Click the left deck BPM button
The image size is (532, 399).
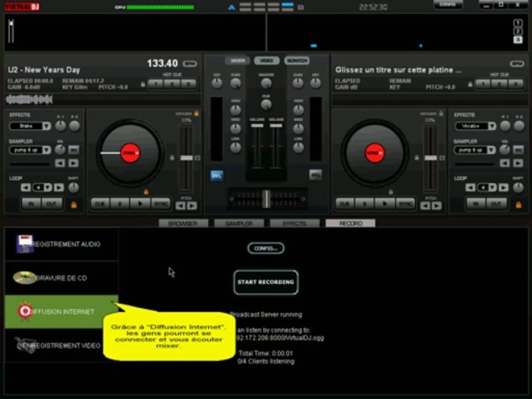coord(190,63)
